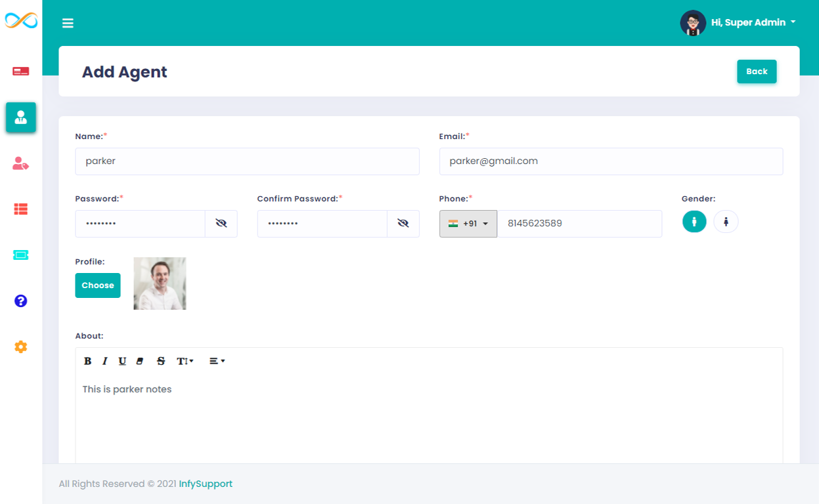819x504 pixels.
Task: Click the red dashboard card sidebar icon
Action: (21, 71)
